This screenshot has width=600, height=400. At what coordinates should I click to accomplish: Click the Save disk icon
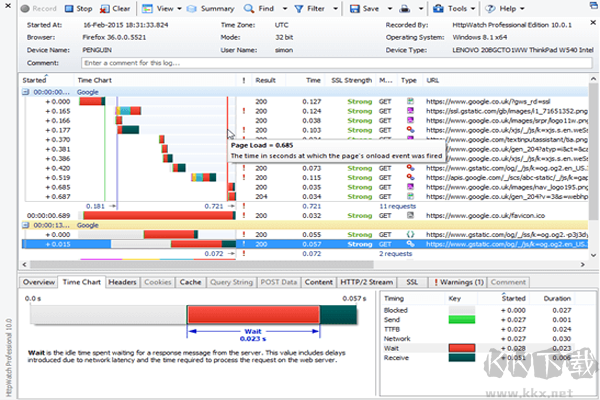click(x=353, y=8)
